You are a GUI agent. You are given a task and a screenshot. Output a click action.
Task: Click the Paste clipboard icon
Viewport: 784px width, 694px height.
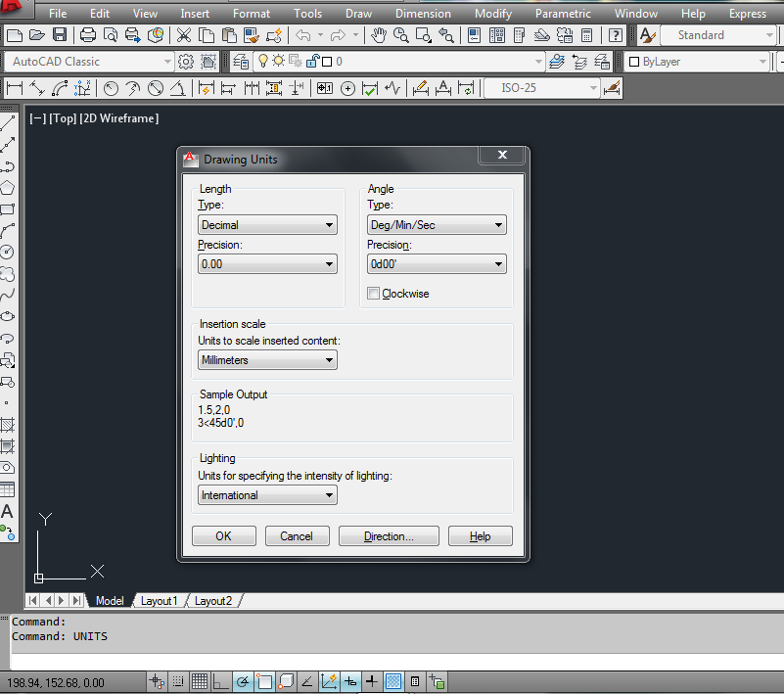pos(229,35)
